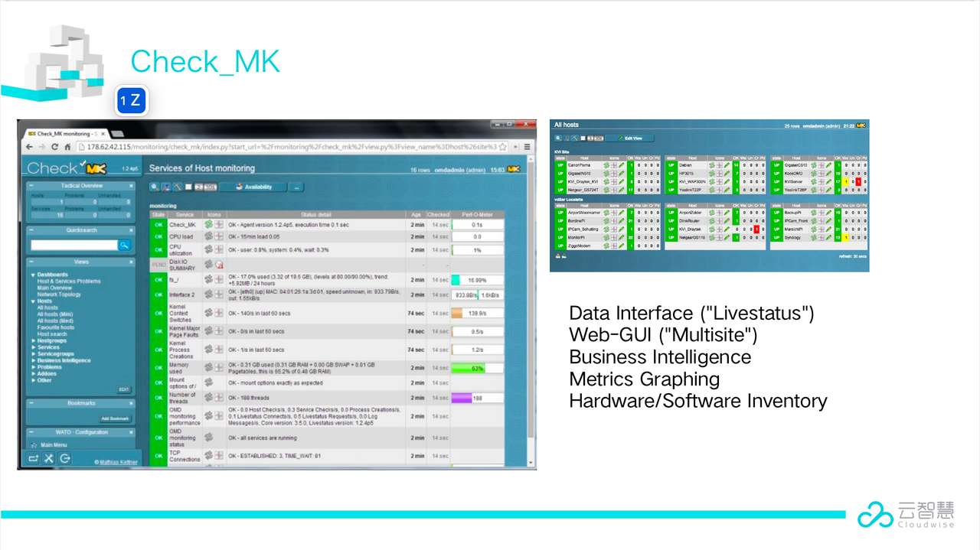Click the hammer commands icon in Services view
Screen dimensions: 980x550
click(x=176, y=187)
